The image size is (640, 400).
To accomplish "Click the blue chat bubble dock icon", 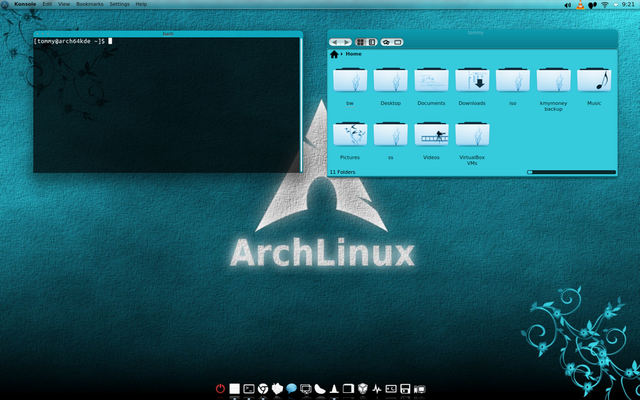I will pyautogui.click(x=291, y=389).
